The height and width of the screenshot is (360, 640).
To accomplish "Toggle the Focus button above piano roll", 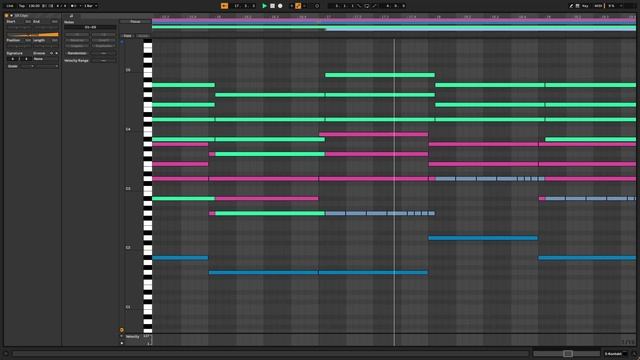I will coord(135,22).
